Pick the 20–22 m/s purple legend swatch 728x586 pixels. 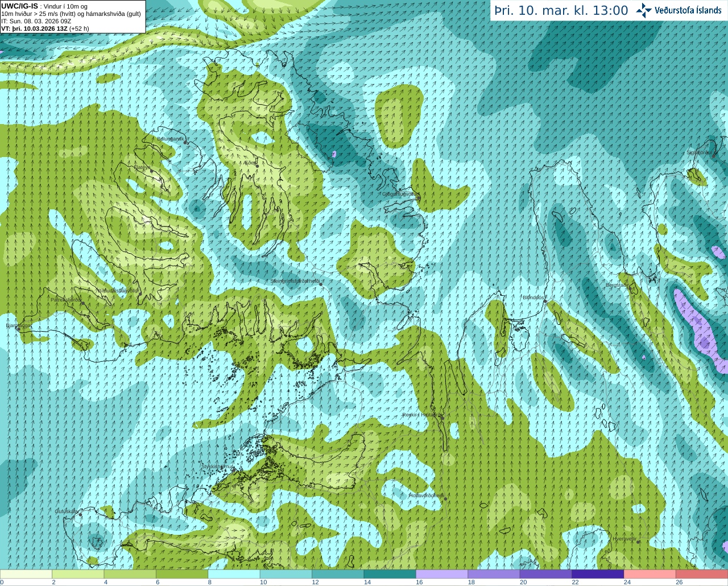[546, 574]
